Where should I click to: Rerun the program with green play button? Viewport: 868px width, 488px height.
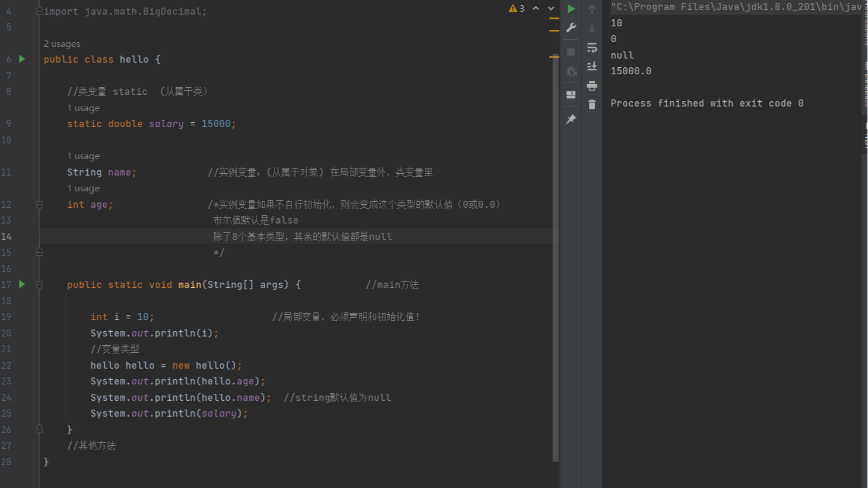pos(571,9)
